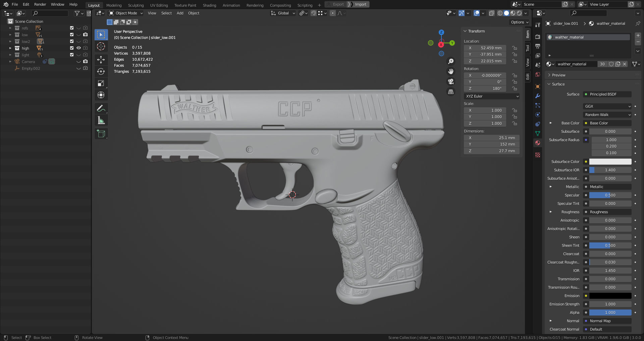Uncheck the light collection checkbox

[71, 55]
